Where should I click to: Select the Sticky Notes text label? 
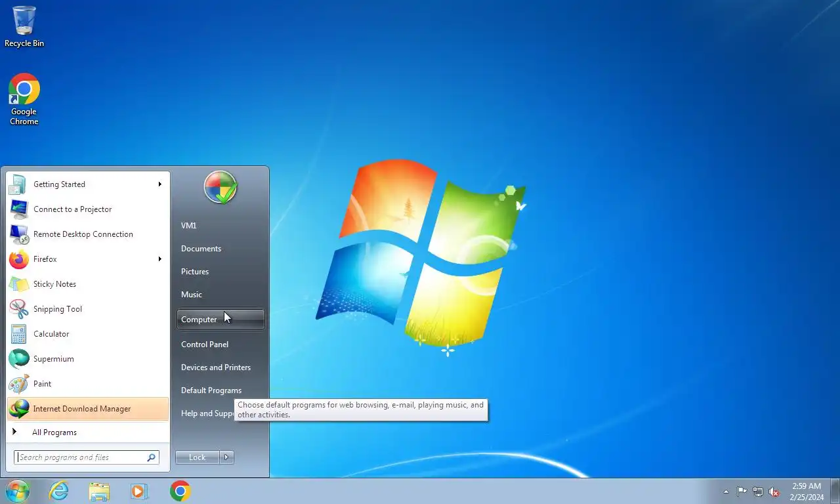(54, 284)
